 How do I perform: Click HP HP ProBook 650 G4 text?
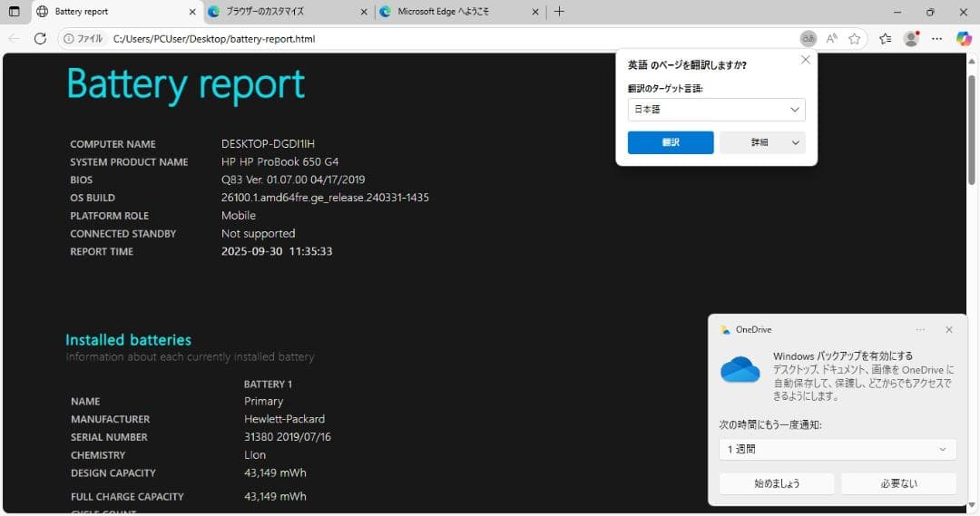click(280, 161)
